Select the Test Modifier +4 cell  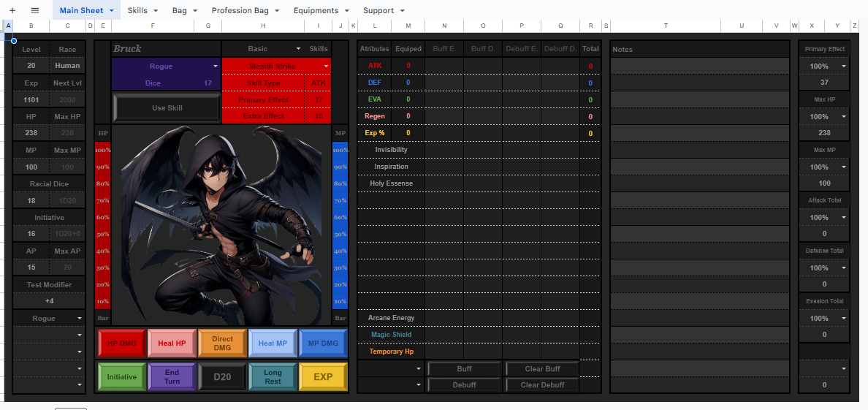pos(49,301)
